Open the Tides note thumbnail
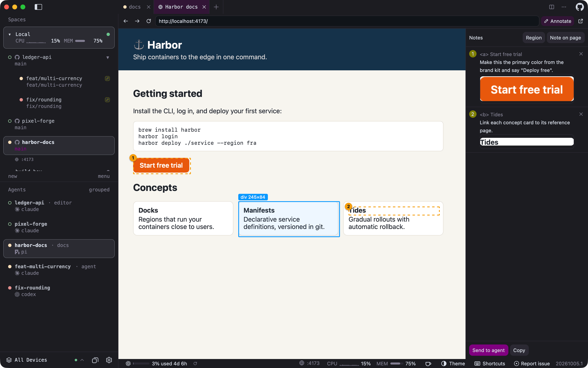 point(527,142)
